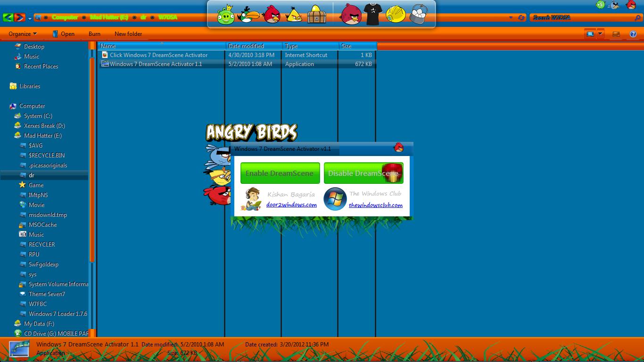This screenshot has height=362, width=644.
Task: Open the Explorer help icon
Action: click(x=633, y=34)
